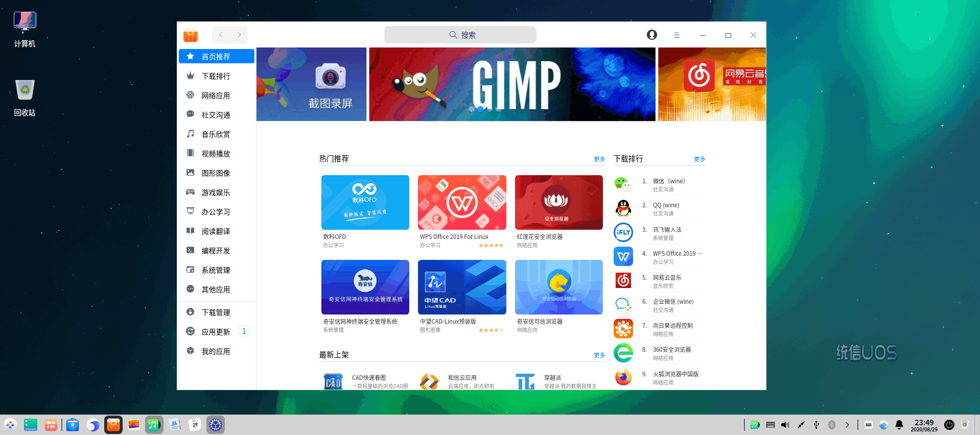Viewport: 980px width, 435px height.
Task: Open 奇安信可信浏览器 card
Action: click(559, 287)
